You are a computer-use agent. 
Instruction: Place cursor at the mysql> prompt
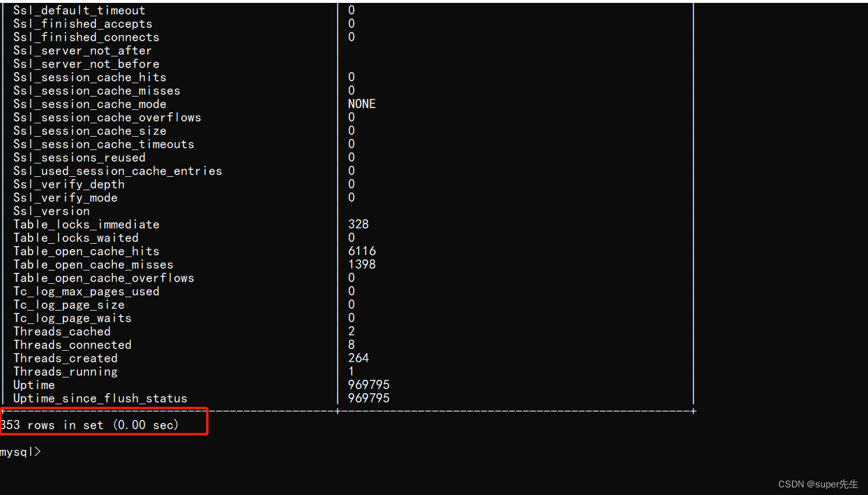point(20,452)
